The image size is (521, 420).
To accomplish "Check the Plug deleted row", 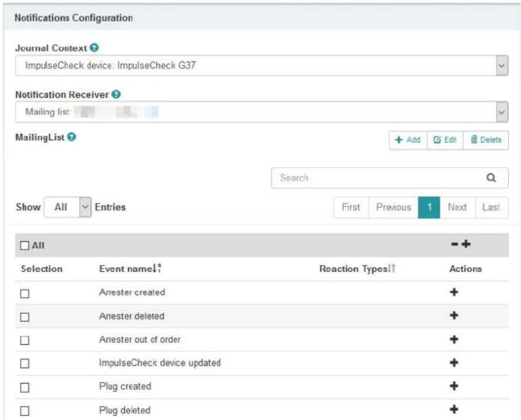I will coord(25,411).
